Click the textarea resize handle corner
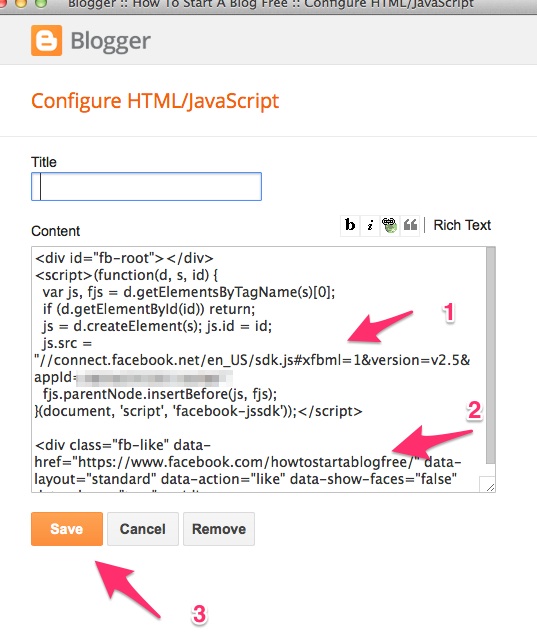The height and width of the screenshot is (636, 537). pyautogui.click(x=490, y=487)
